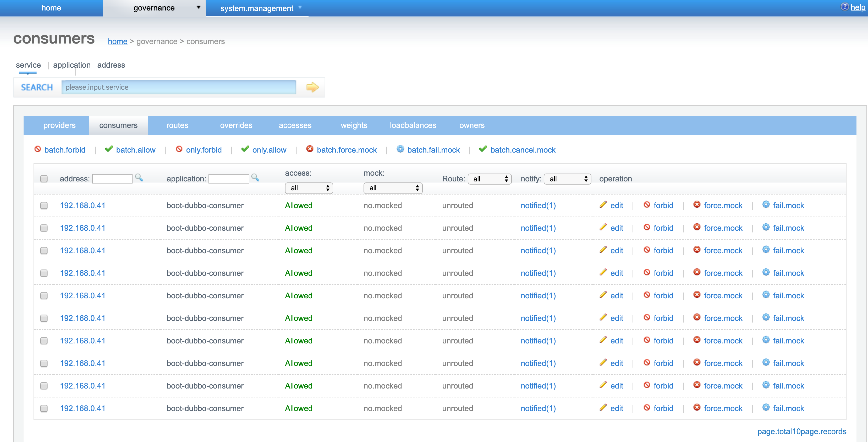Open the mock filter dropdown
868x442 pixels.
point(393,188)
